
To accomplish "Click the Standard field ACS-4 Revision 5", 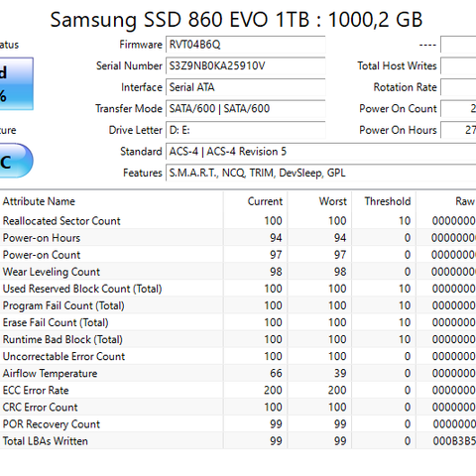I will click(x=320, y=152).
